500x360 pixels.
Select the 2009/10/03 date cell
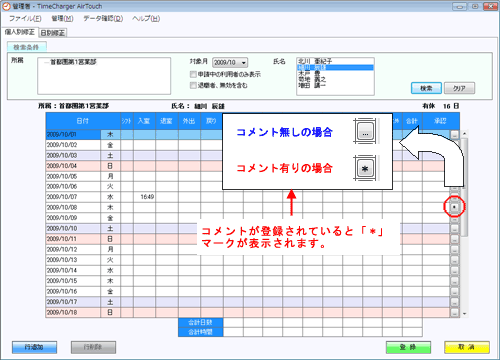[x=73, y=155]
